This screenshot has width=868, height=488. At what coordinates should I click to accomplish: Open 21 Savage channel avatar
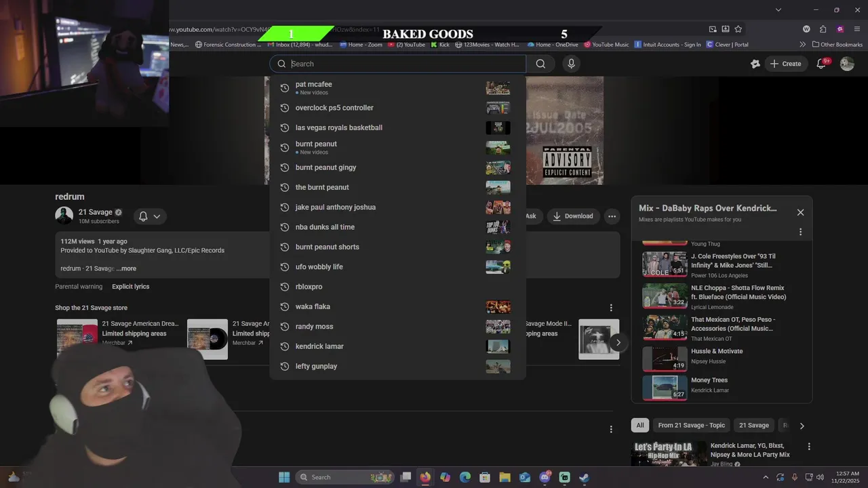point(64,216)
